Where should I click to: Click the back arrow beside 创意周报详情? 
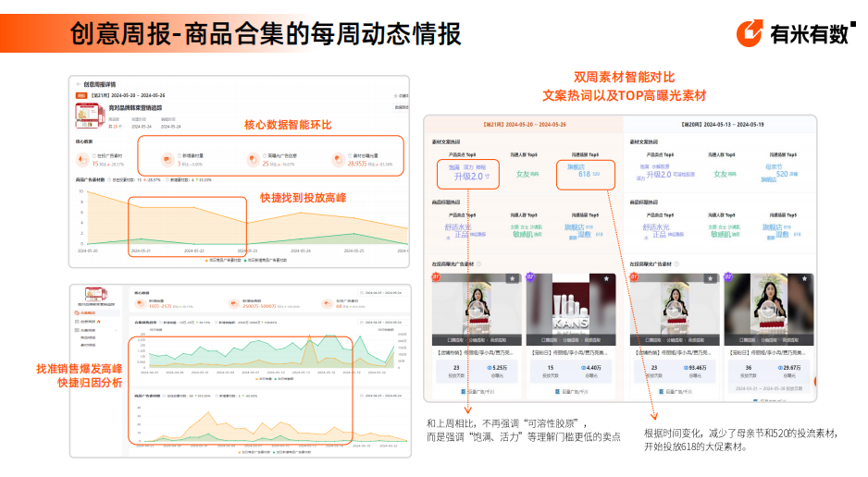click(x=79, y=84)
